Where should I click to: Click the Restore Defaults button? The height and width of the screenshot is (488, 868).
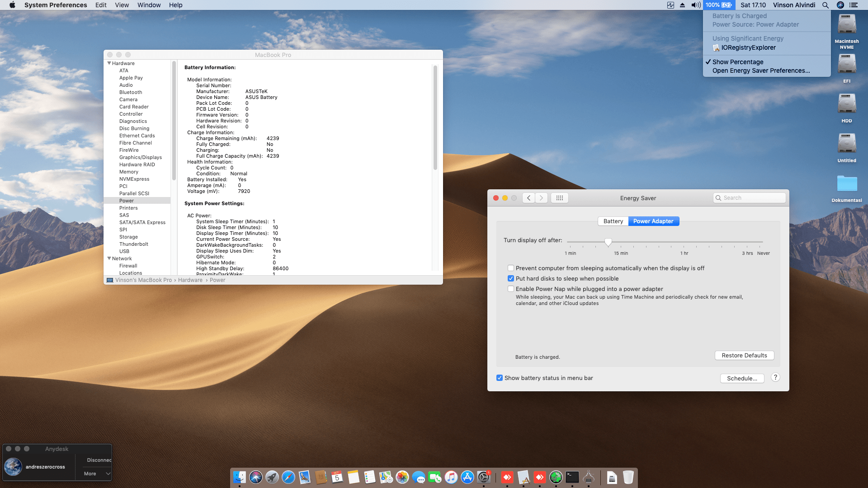(744, 355)
